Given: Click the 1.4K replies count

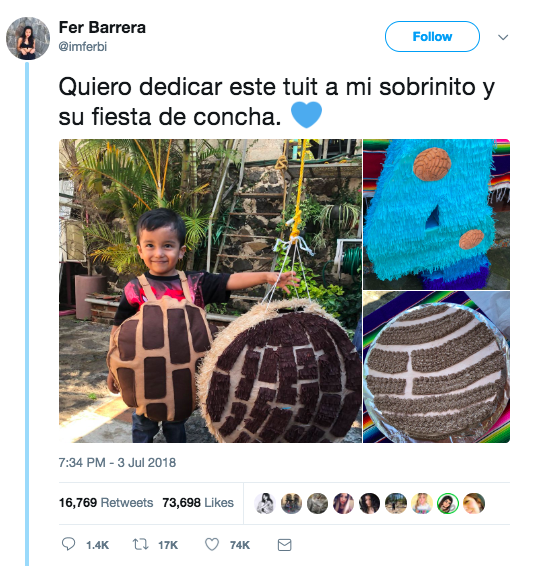Looking at the screenshot, I should click(x=97, y=545).
